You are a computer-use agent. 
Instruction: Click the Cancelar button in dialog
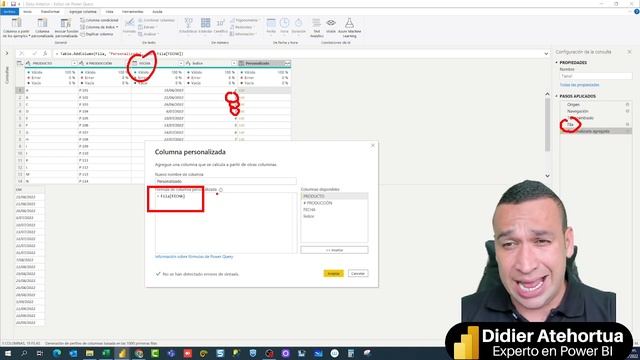click(358, 273)
